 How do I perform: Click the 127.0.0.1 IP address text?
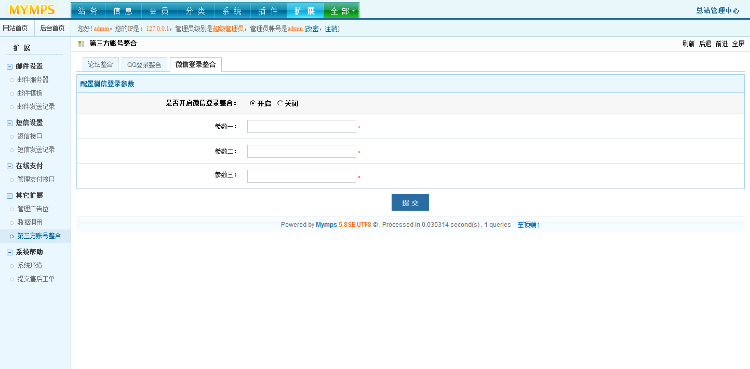point(158,29)
